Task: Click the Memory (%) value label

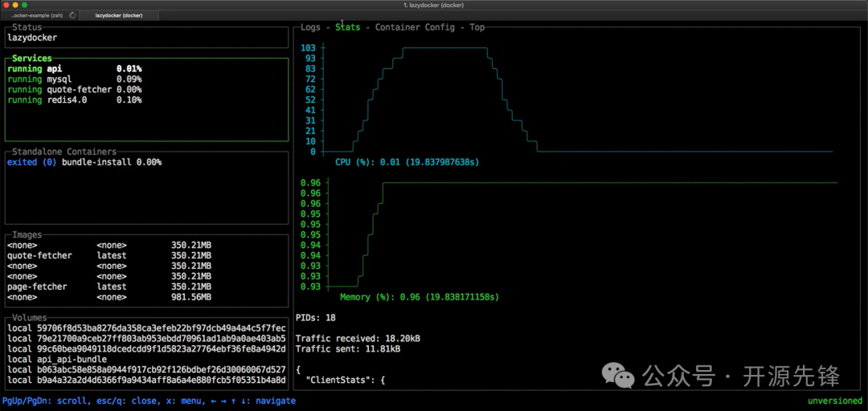Action: tap(420, 297)
